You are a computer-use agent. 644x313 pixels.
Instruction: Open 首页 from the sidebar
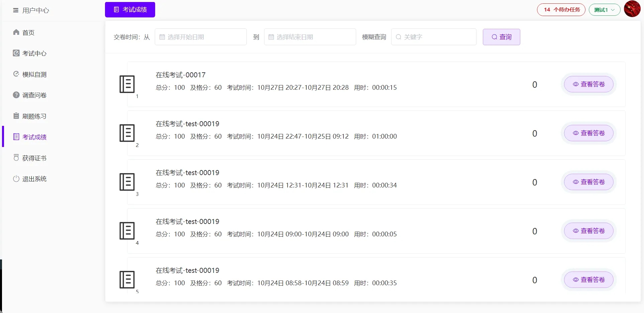pos(28,32)
